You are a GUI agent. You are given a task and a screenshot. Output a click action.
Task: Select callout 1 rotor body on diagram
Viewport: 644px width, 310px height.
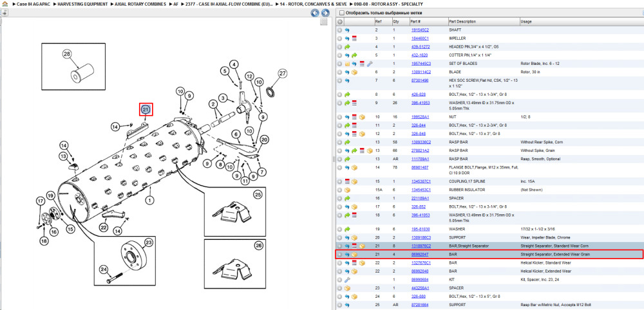(x=150, y=200)
